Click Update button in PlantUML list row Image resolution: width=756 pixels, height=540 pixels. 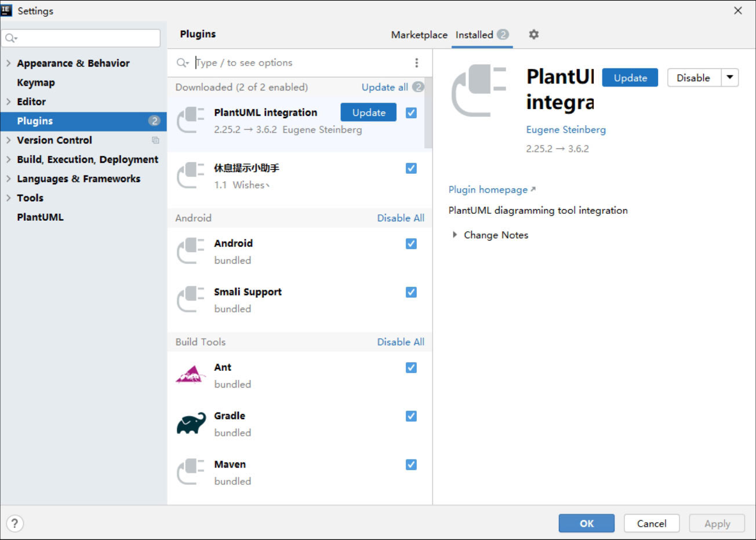369,112
